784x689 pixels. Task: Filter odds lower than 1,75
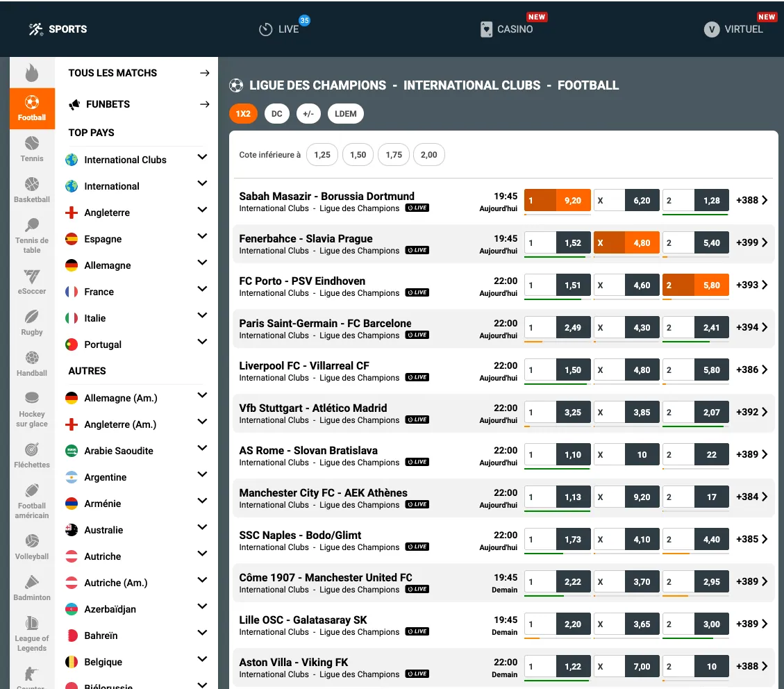[394, 155]
